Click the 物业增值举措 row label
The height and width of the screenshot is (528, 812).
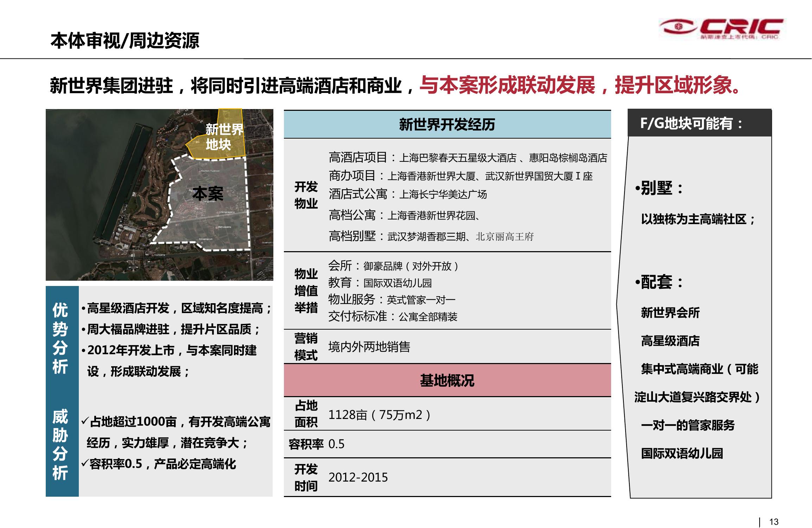click(306, 291)
